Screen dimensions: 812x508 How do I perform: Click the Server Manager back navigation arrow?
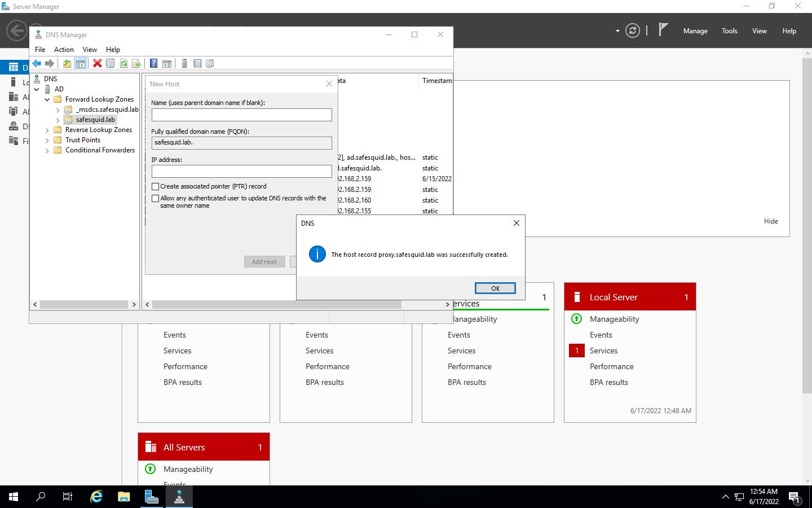tap(17, 30)
